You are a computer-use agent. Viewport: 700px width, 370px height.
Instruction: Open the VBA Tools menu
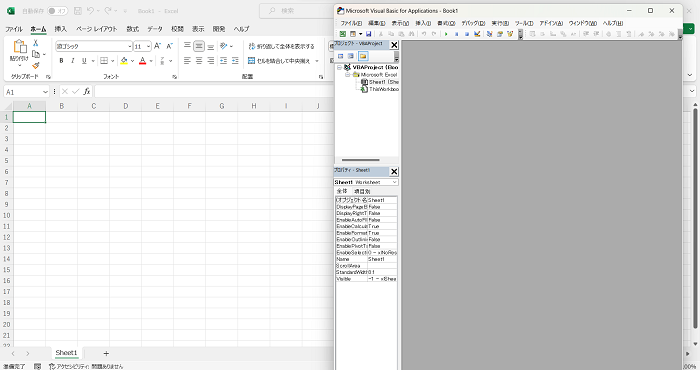[x=524, y=23]
